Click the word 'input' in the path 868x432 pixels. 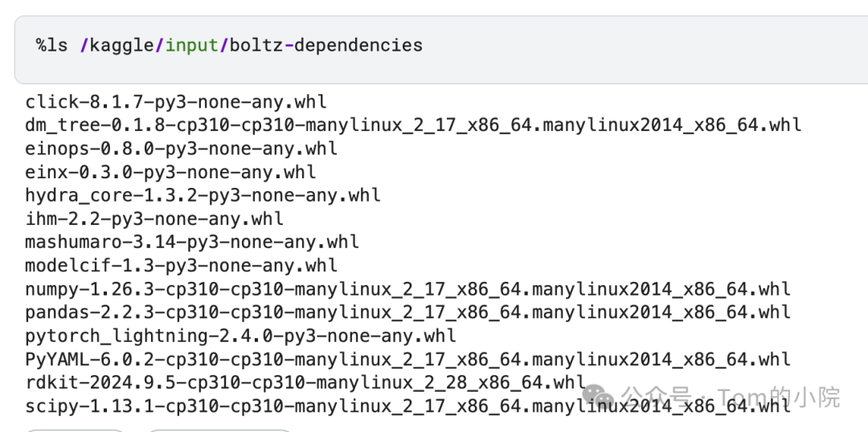pyautogui.click(x=191, y=45)
